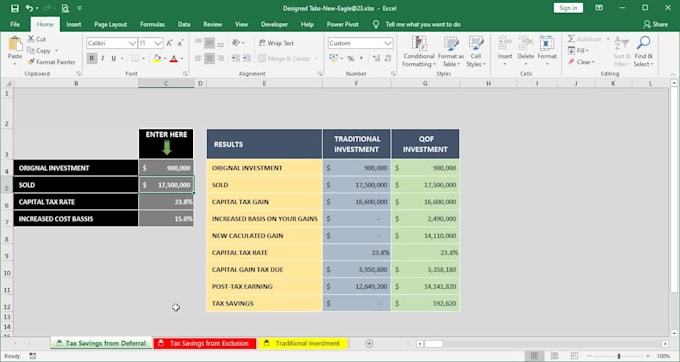
Task: Apply the yellow Fill Color
Action: pyautogui.click(x=157, y=58)
